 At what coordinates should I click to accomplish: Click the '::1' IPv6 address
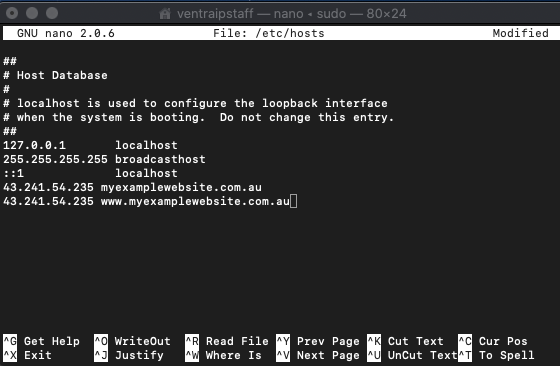14,174
